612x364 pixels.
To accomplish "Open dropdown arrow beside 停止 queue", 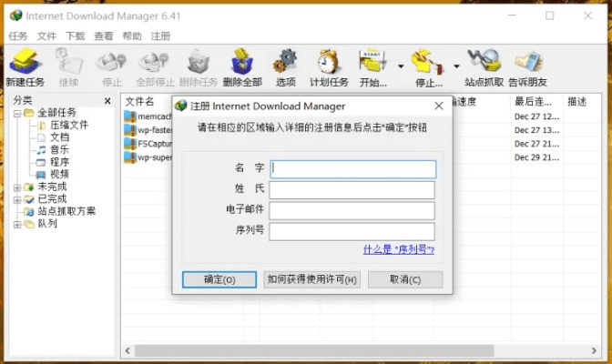I will pos(456,66).
